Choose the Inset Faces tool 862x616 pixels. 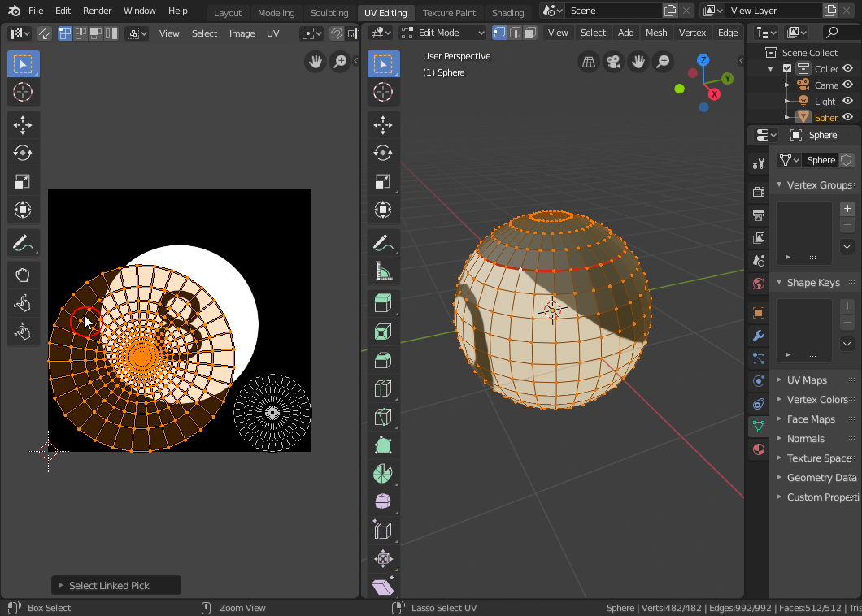(x=383, y=332)
